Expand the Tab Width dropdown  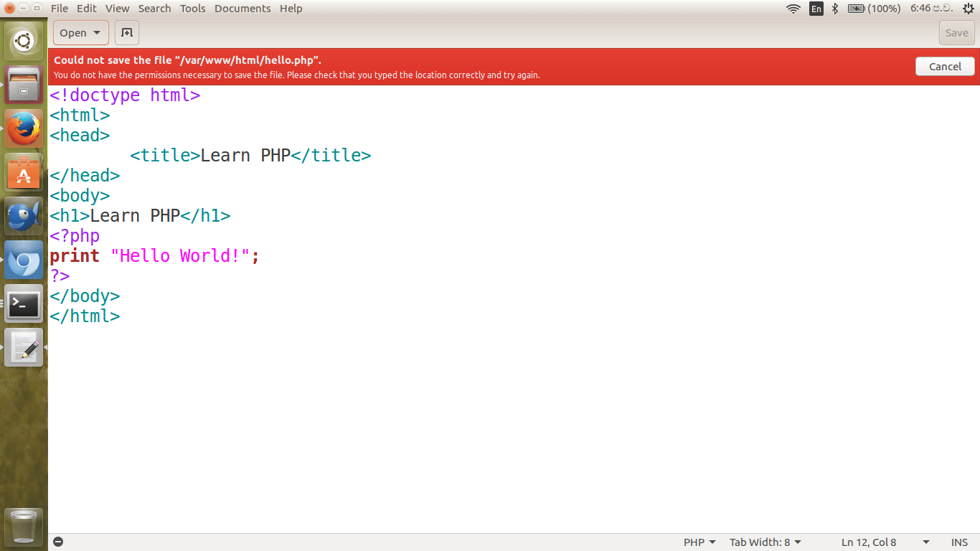coord(765,542)
